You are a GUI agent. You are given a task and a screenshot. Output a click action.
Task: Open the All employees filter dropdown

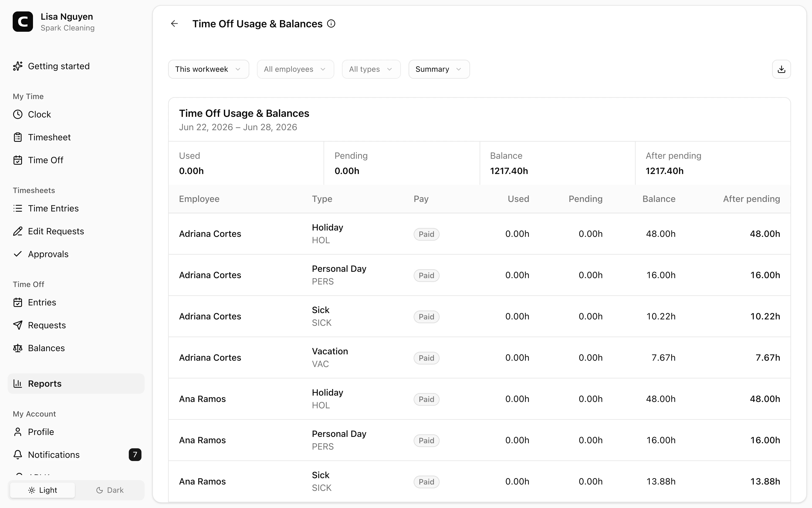coord(295,69)
